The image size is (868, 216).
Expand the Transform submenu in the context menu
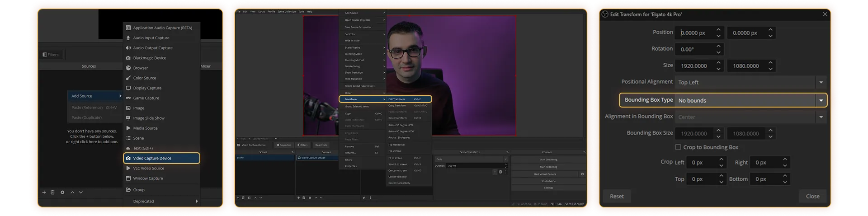(x=363, y=99)
